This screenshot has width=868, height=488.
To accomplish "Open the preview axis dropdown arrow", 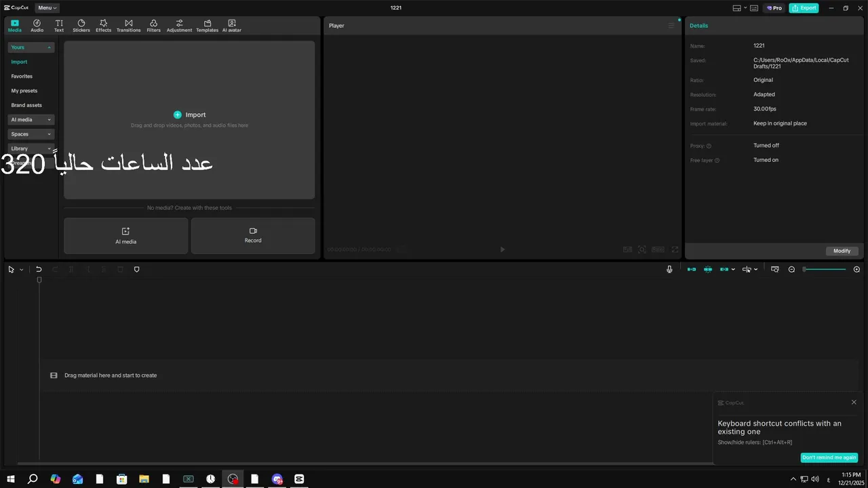I will 756,270.
